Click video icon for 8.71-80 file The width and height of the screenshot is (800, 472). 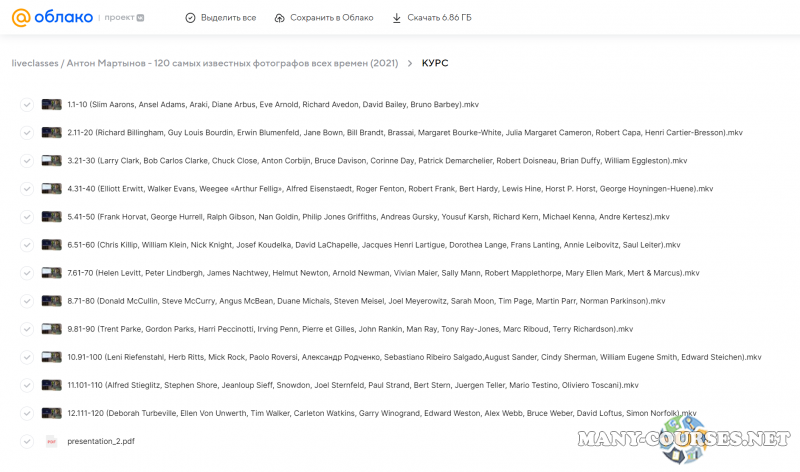point(52,300)
